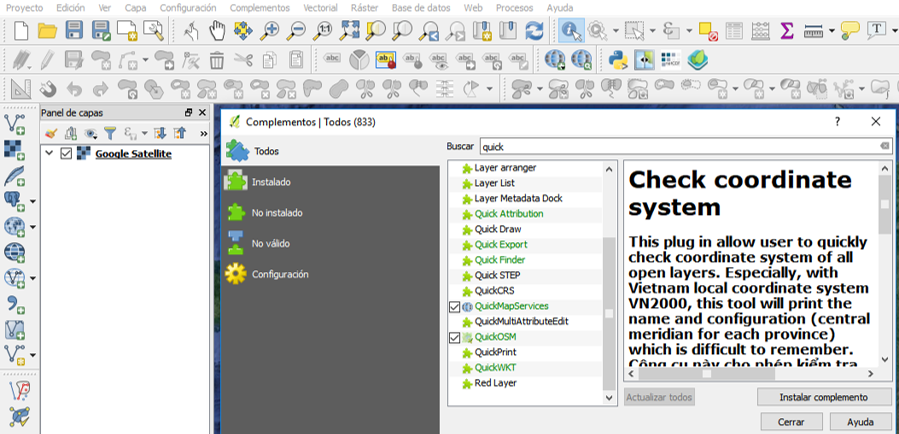Click the snapping magnet icon
The image size is (899, 434).
[x=47, y=88]
